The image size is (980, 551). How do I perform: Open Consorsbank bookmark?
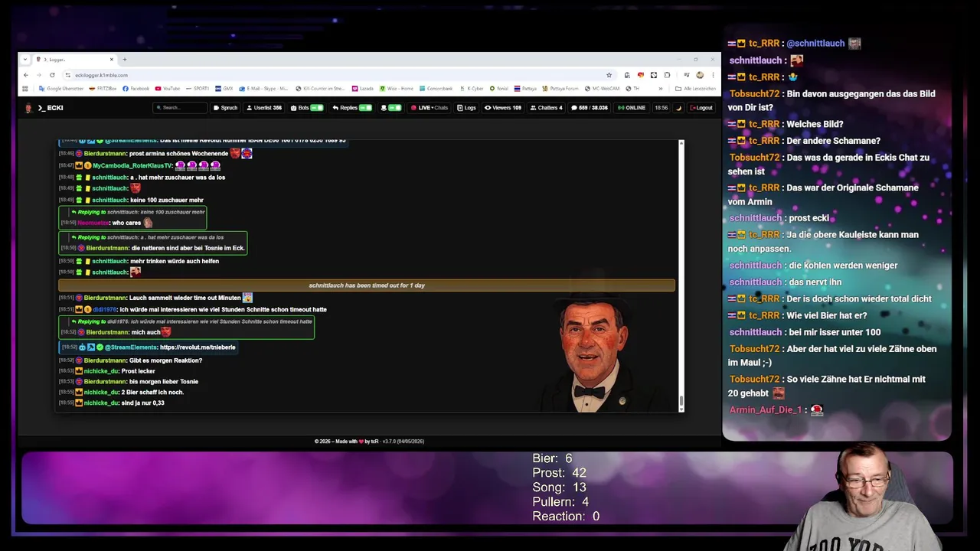coord(436,89)
